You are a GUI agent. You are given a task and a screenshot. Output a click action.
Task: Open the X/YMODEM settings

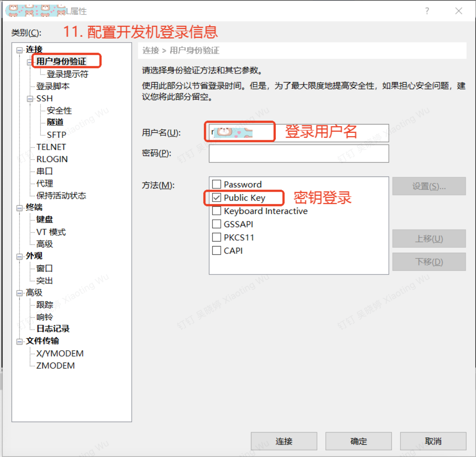point(60,354)
